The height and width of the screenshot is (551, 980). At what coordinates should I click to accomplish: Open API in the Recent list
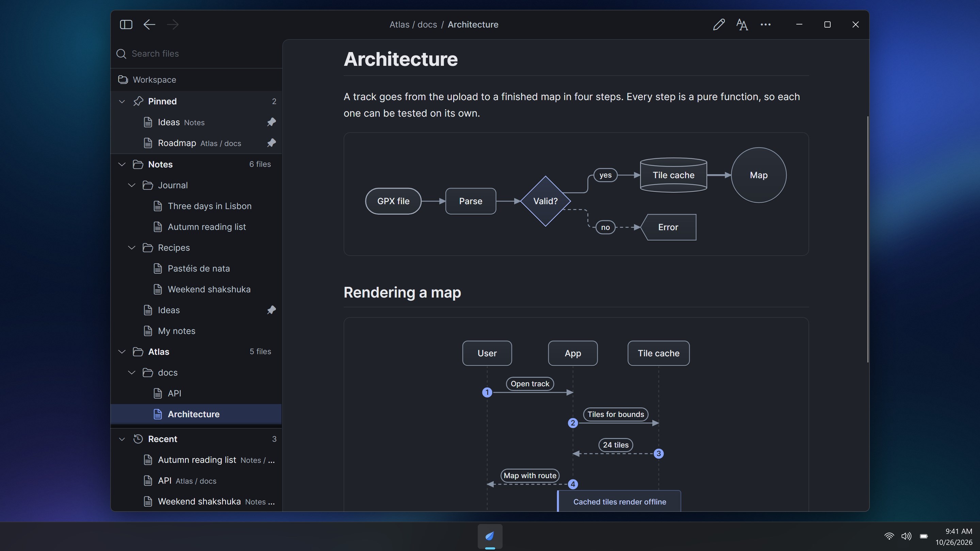(x=196, y=481)
